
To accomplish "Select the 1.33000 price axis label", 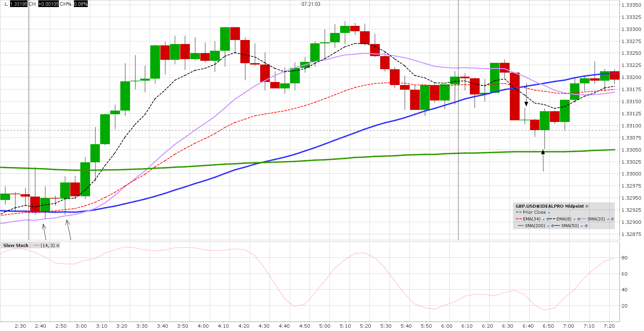I will point(631,174).
